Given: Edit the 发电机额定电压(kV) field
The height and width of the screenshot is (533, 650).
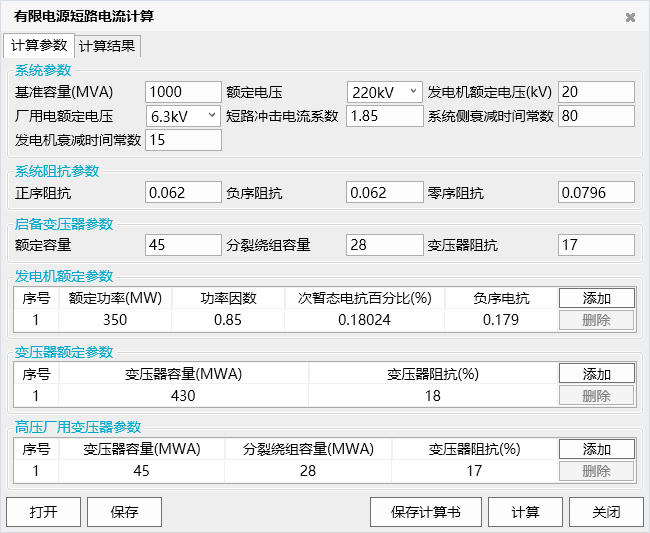Looking at the screenshot, I should [596, 92].
